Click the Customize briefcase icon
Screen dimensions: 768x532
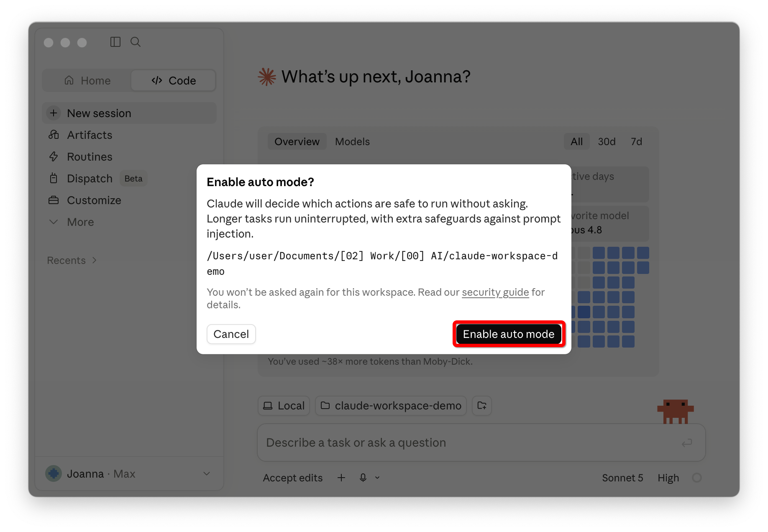click(x=54, y=200)
